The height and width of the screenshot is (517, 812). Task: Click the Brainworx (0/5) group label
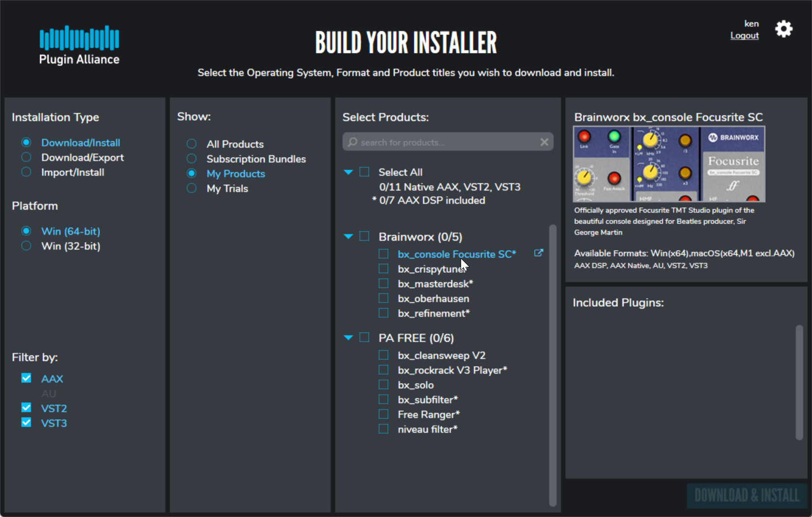click(420, 237)
